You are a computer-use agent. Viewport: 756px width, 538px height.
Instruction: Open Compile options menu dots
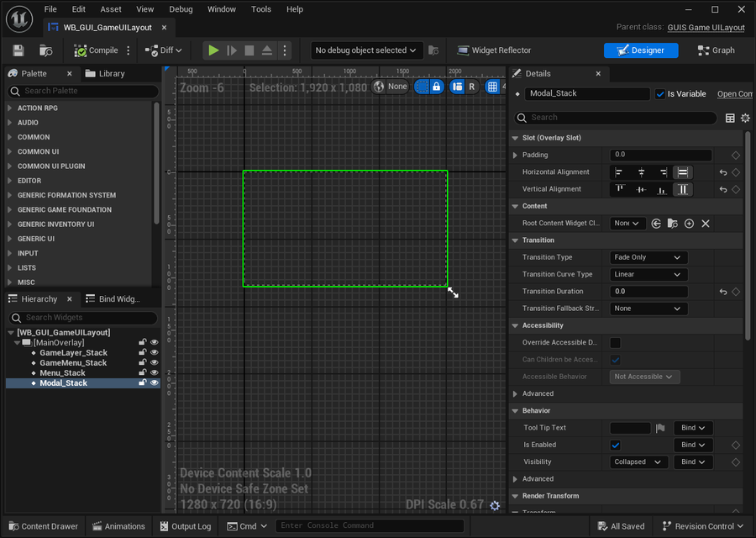pos(129,50)
